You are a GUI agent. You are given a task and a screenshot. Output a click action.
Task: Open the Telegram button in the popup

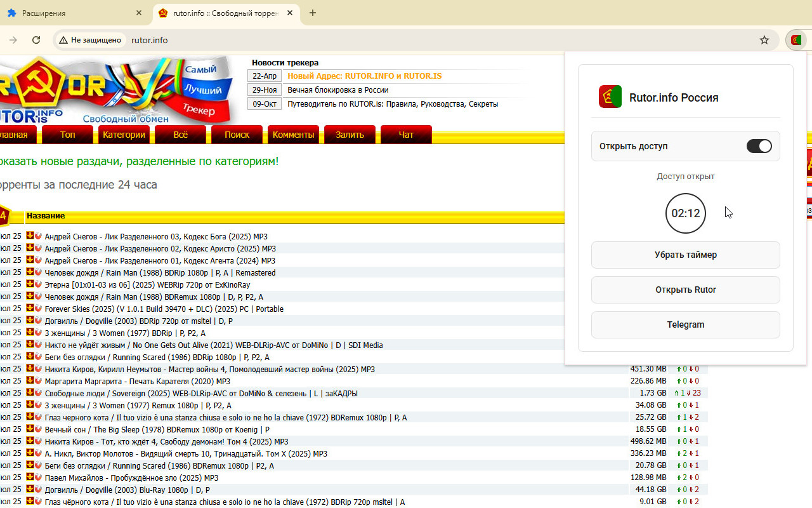(x=686, y=324)
